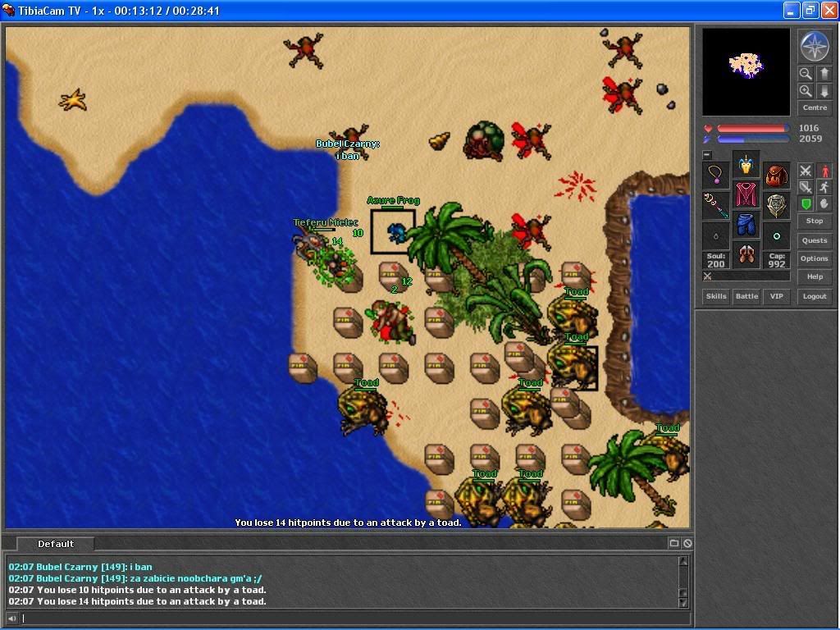Viewport: 840px width, 630px height.
Task: Move minimap one floor up
Action: [824, 73]
